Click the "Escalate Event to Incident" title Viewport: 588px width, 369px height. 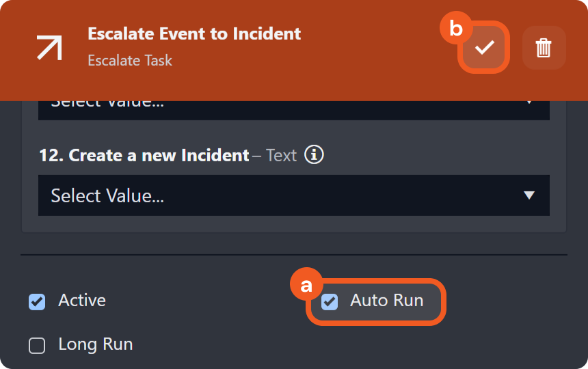(x=194, y=33)
